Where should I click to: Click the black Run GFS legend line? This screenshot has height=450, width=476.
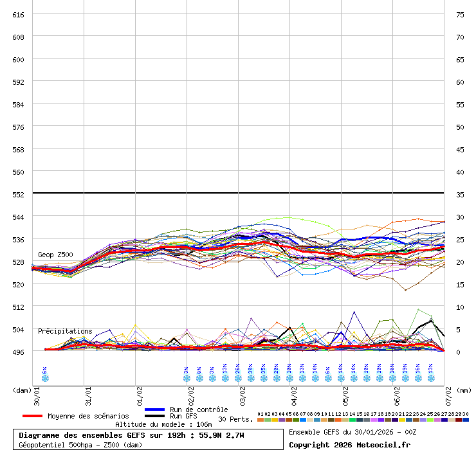tap(154, 416)
